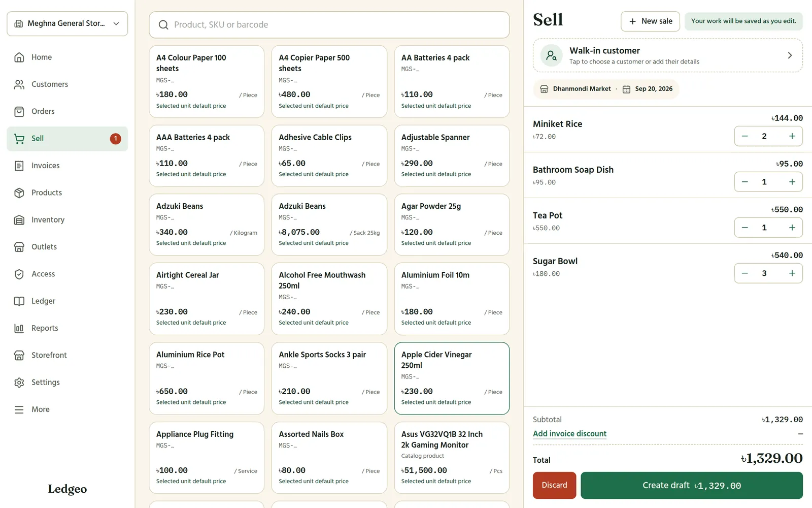
Task: Go to the Customers section
Action: [67, 84]
